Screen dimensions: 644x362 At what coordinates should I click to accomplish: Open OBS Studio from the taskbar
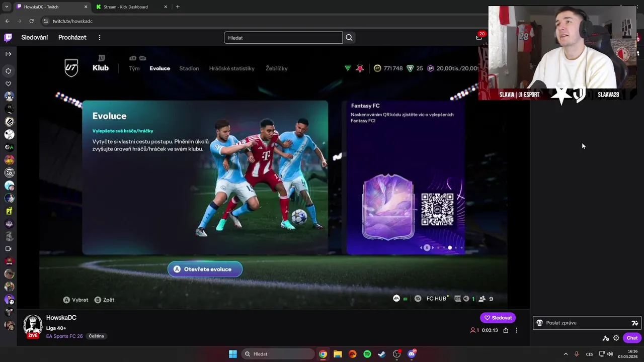tap(396, 354)
